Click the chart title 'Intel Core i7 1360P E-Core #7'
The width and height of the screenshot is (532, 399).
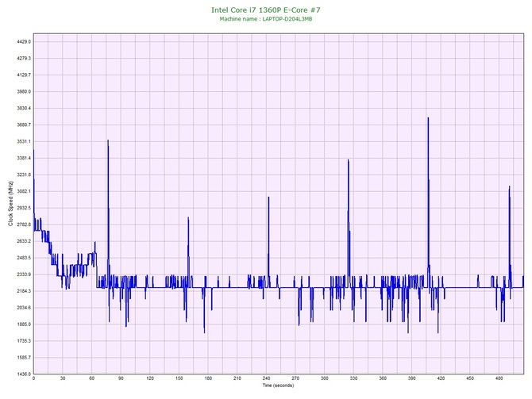coord(266,10)
